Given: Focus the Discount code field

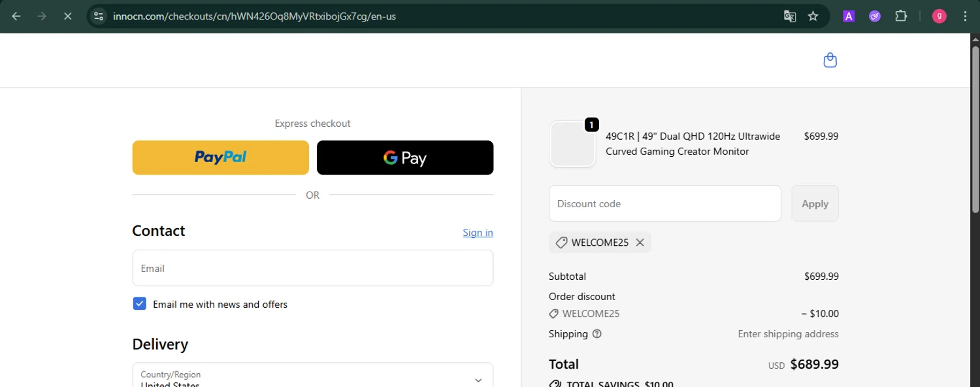Looking at the screenshot, I should (x=665, y=203).
